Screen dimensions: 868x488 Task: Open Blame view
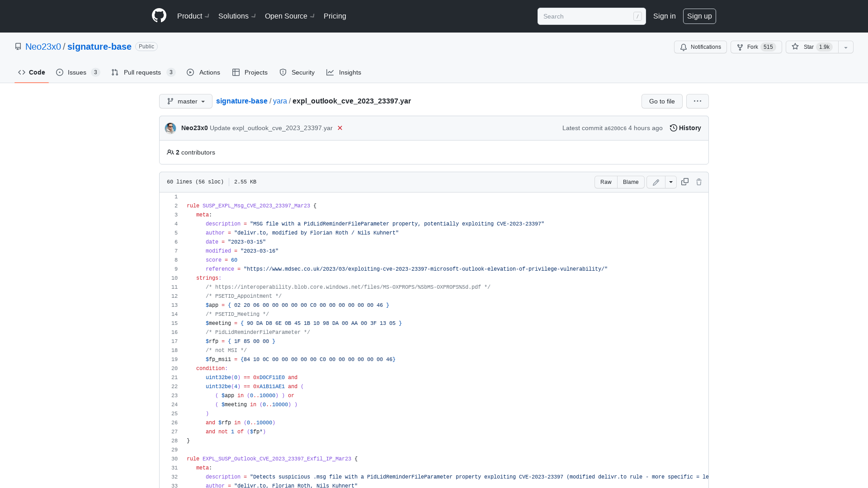631,182
